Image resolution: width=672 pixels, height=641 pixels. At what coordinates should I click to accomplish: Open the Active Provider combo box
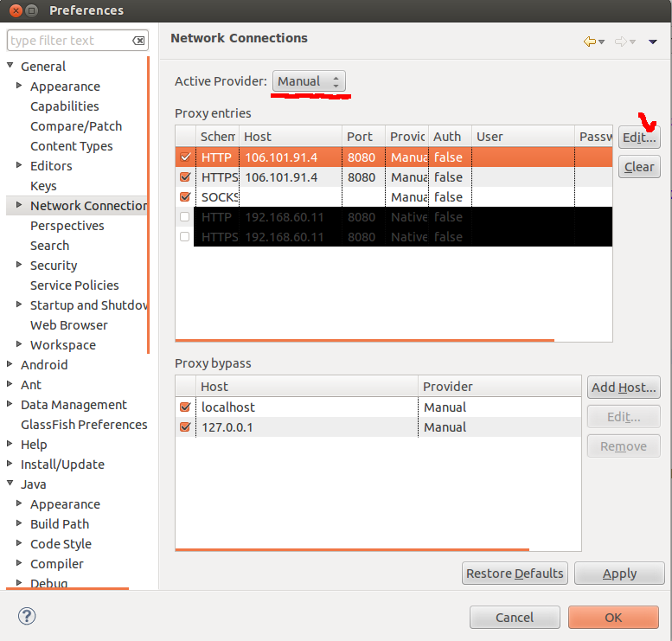click(309, 81)
